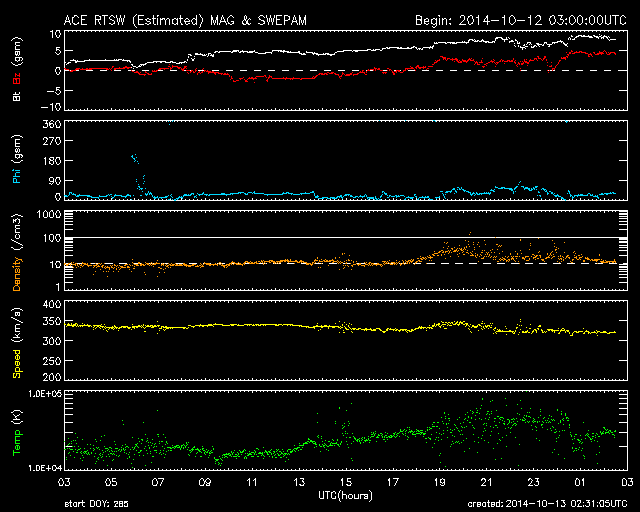Click the "Begin: 2014-10-12 03:00:00UTC" header text
Viewport: 640px width, 512px height.
coord(521,20)
